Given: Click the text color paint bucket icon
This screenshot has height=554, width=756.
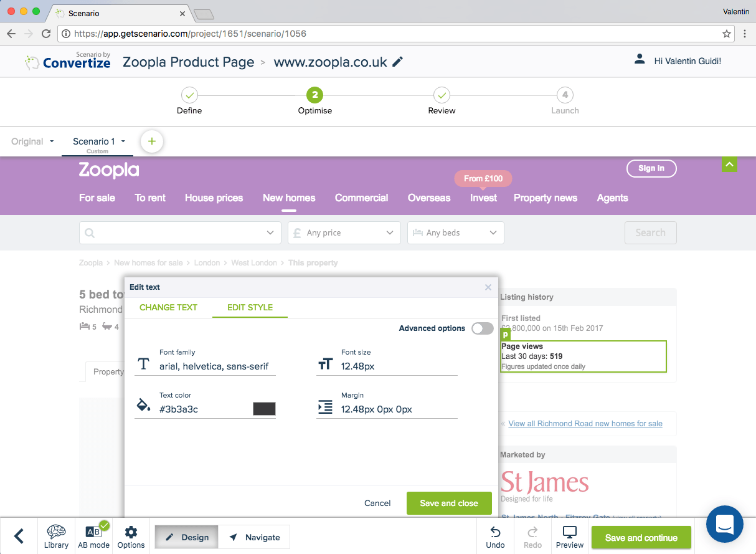Looking at the screenshot, I should click(x=144, y=406).
